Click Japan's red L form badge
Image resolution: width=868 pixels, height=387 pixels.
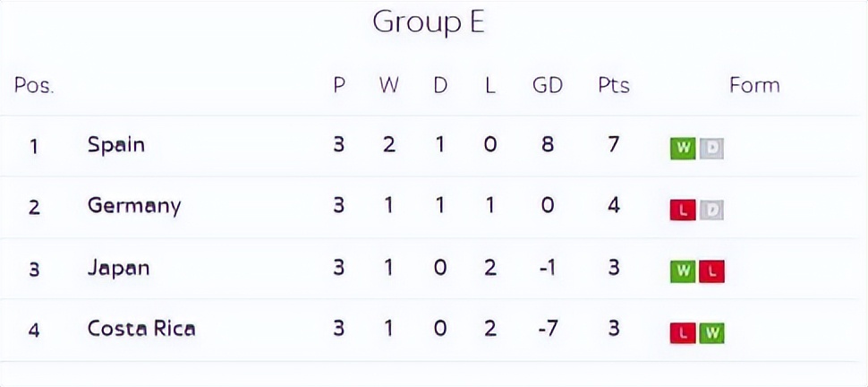pyautogui.click(x=712, y=271)
